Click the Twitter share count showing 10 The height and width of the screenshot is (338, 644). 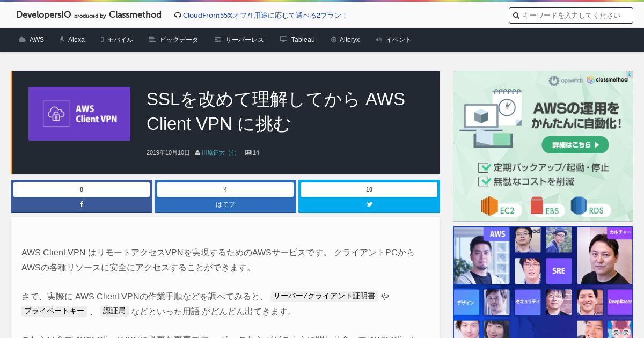(369, 189)
